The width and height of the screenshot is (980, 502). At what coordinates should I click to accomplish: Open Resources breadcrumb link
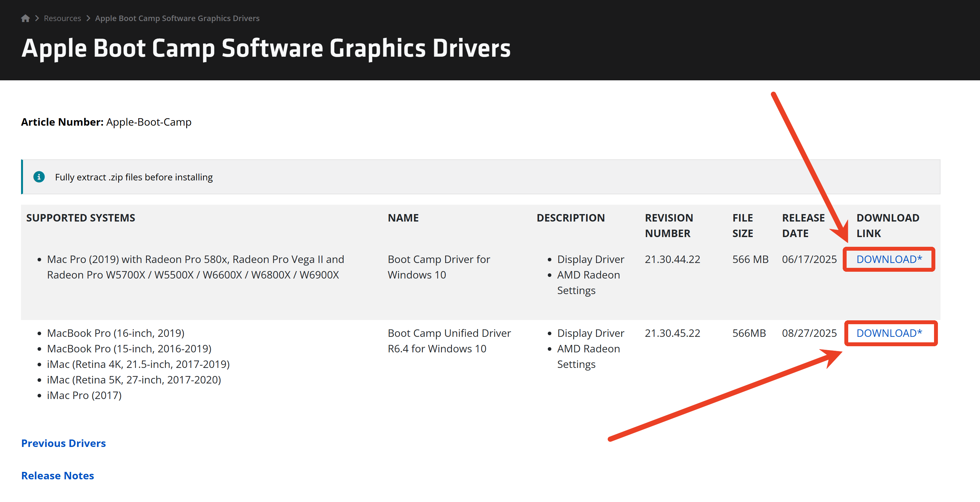click(62, 18)
